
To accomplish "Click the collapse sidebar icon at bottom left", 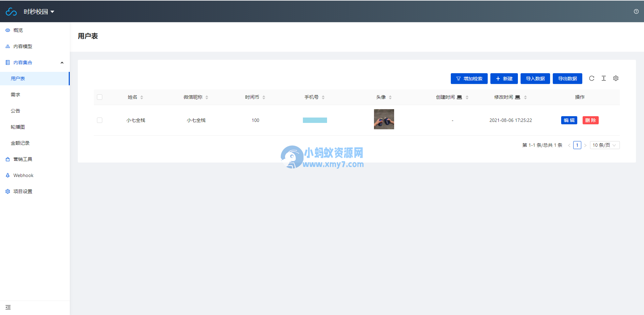I will pyautogui.click(x=8, y=307).
